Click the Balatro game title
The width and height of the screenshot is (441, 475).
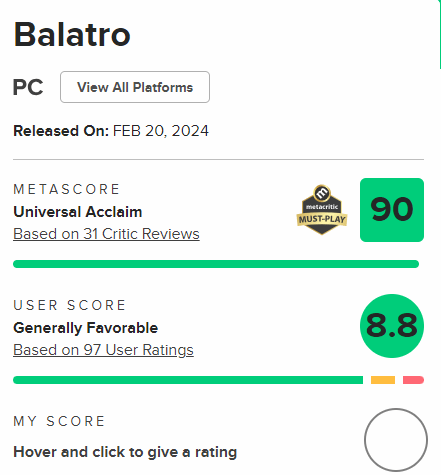72,34
